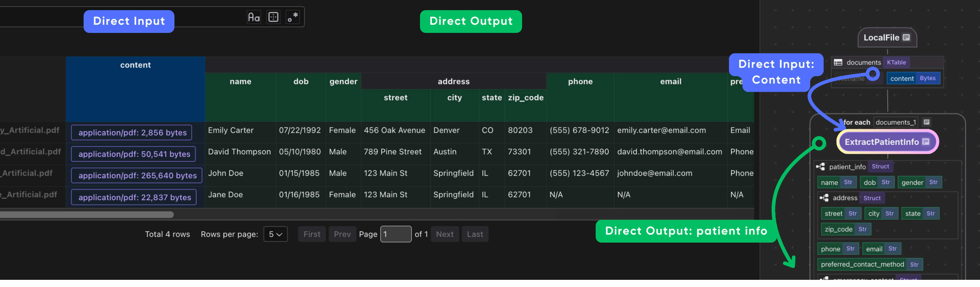Click the email column header
Screen dimensions: 980x287
click(670, 81)
